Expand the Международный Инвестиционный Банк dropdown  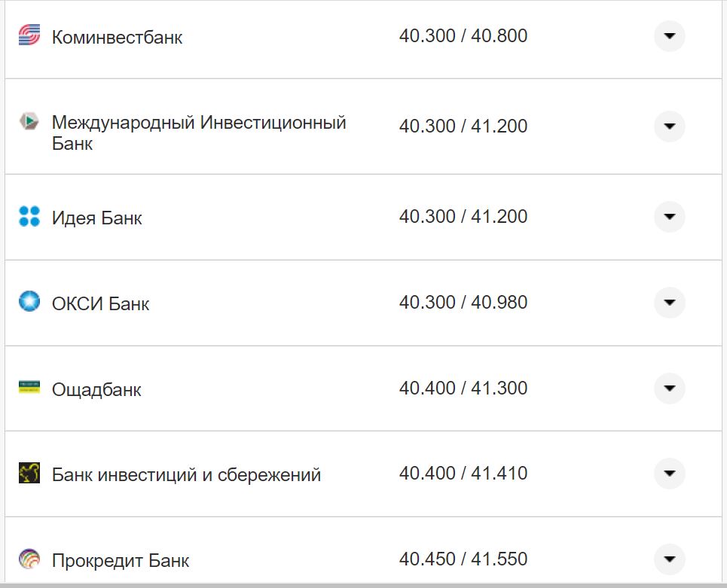669,126
